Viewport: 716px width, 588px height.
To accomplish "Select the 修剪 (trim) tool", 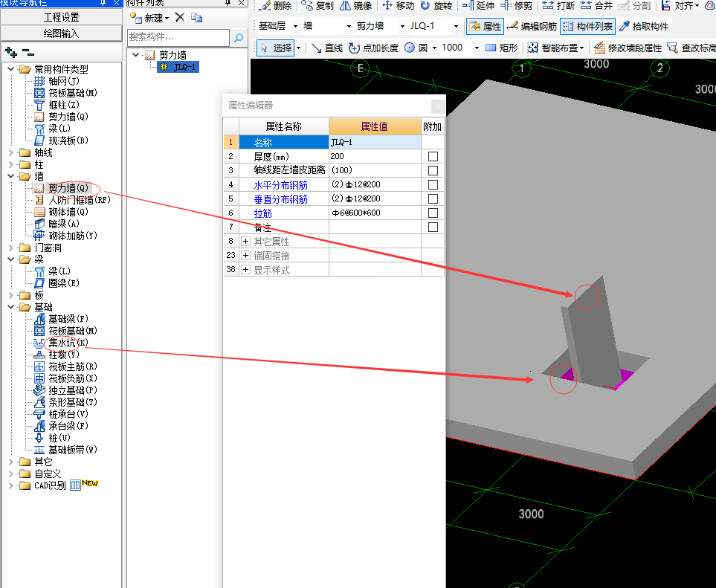I will pos(517,5).
